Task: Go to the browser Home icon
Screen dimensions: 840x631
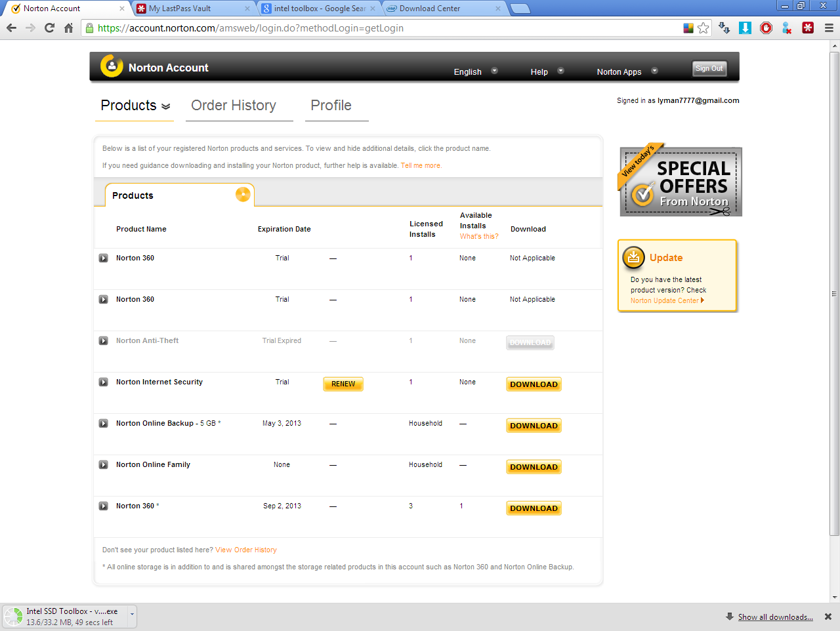Action: click(68, 28)
